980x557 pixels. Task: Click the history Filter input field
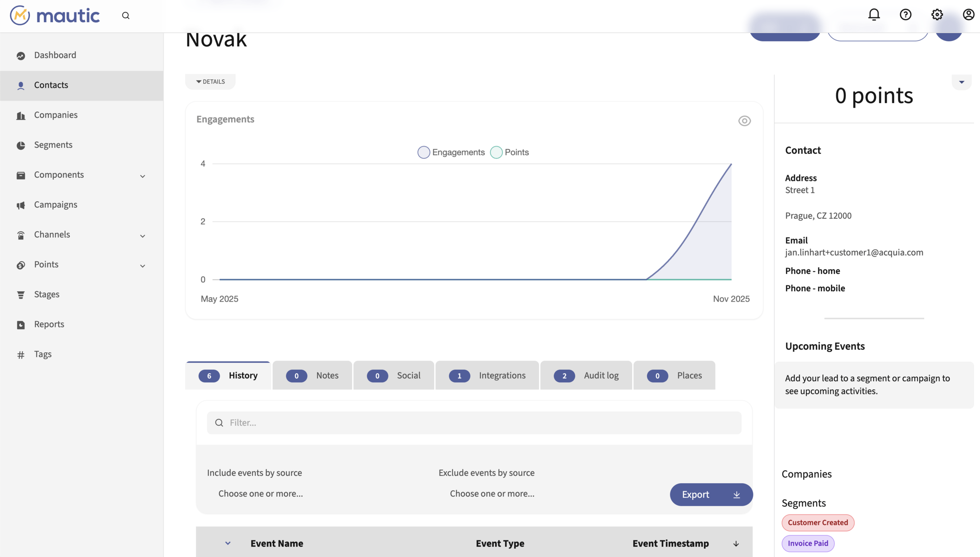pyautogui.click(x=474, y=423)
